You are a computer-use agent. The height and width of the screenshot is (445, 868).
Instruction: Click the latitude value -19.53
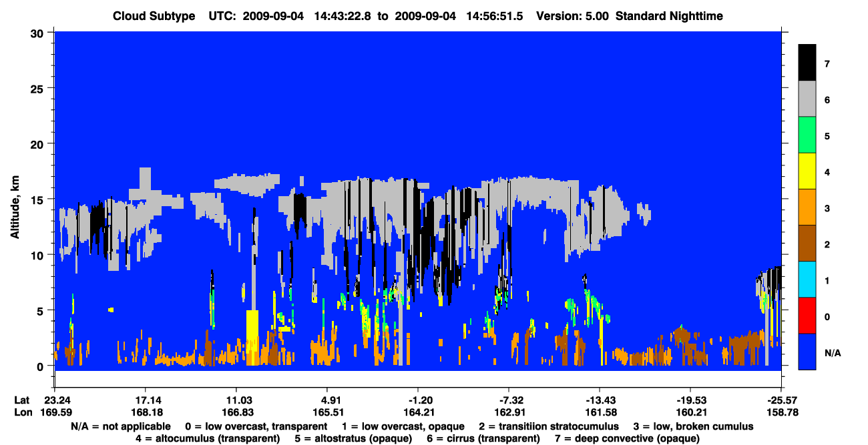[x=690, y=400]
